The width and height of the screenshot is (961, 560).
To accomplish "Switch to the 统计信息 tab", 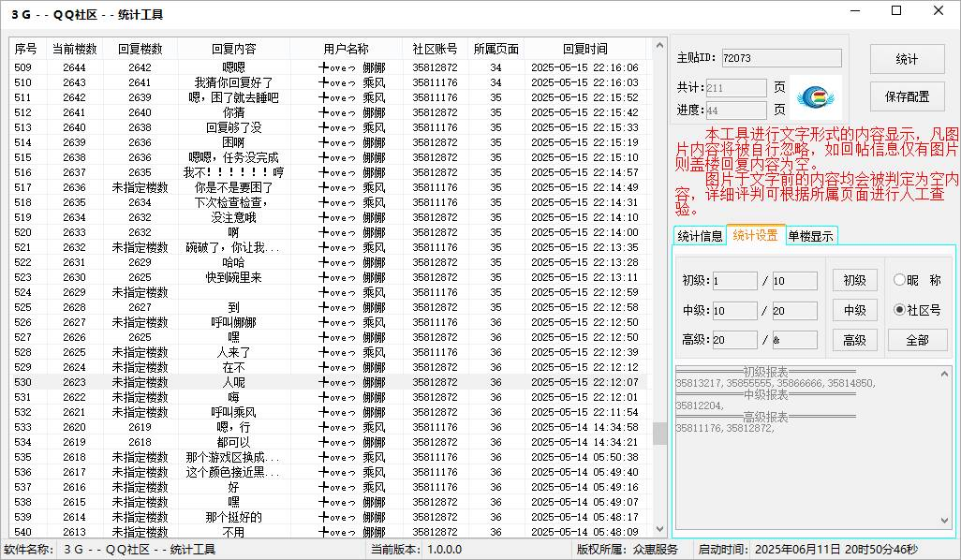I will 700,237.
